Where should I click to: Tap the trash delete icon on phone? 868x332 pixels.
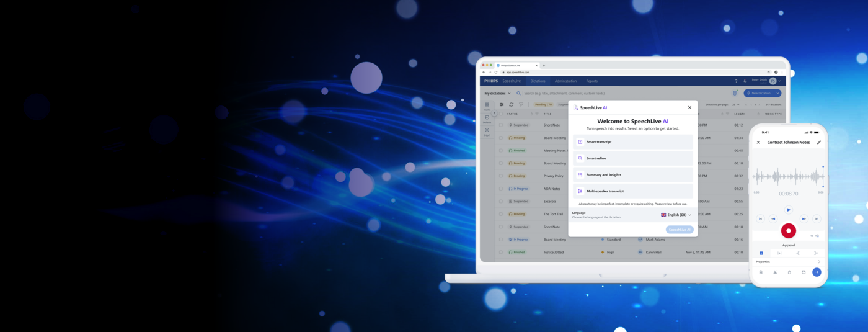coord(761,272)
